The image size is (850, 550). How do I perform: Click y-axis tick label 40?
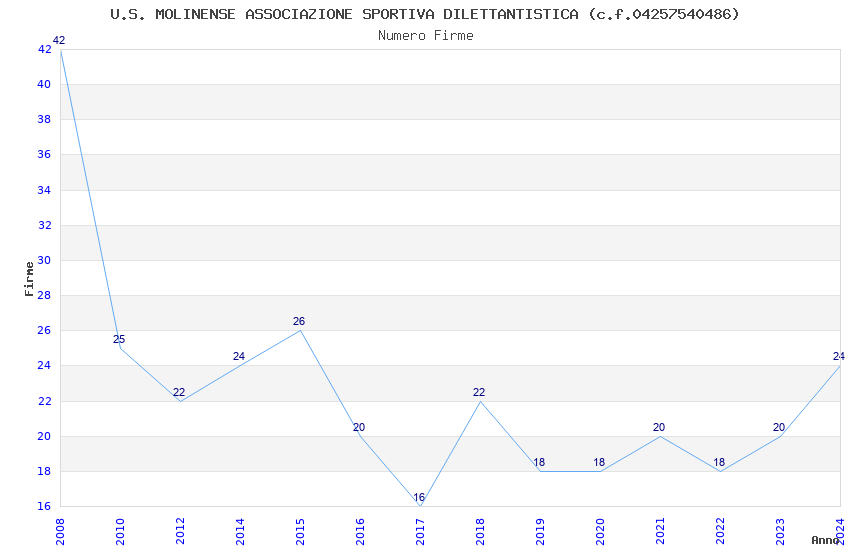pyautogui.click(x=44, y=85)
